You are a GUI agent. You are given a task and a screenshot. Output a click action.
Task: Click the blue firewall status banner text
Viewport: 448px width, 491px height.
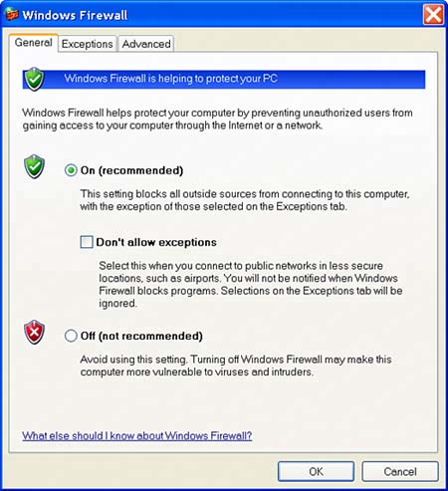[x=171, y=79]
